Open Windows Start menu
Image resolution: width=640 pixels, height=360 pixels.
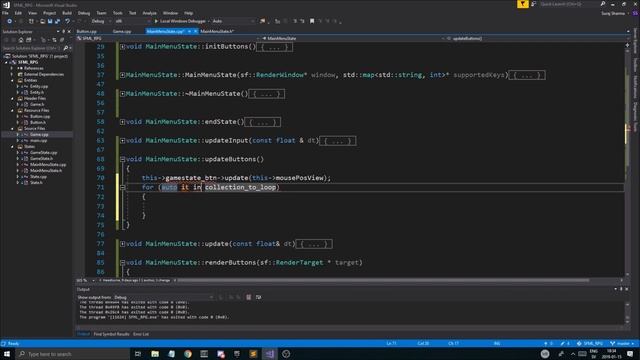click(x=7, y=354)
